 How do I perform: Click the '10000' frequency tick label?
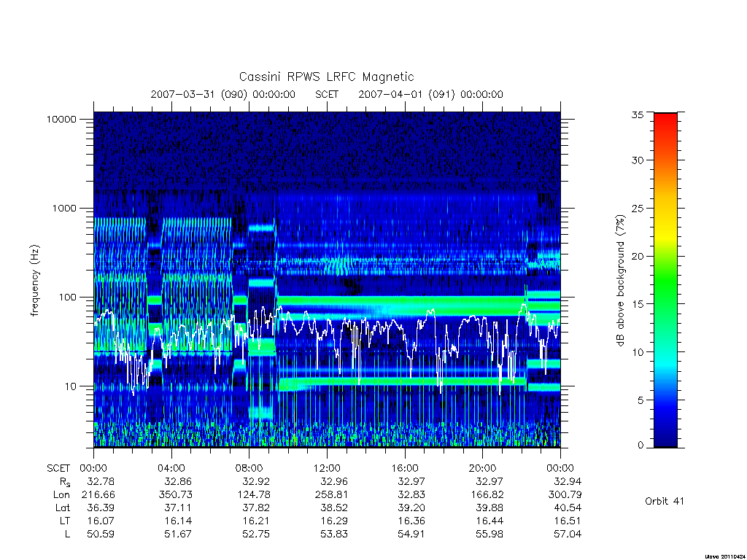61,120
